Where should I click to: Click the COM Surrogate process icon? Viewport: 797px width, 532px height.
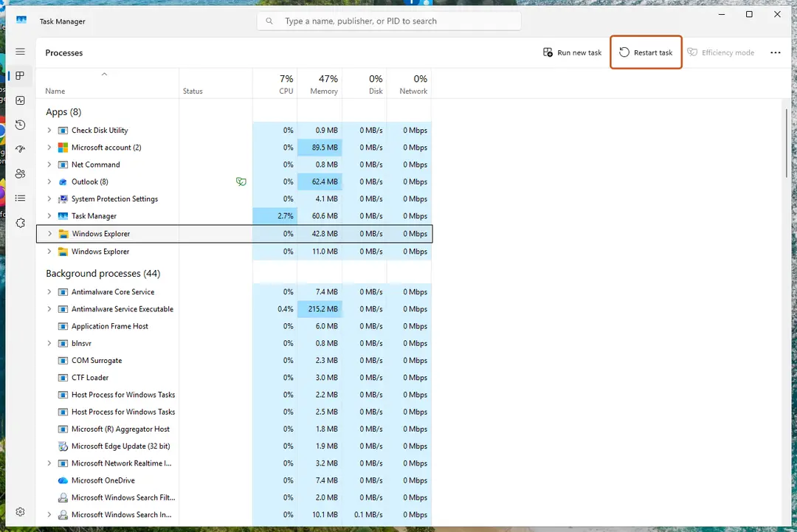click(x=63, y=360)
